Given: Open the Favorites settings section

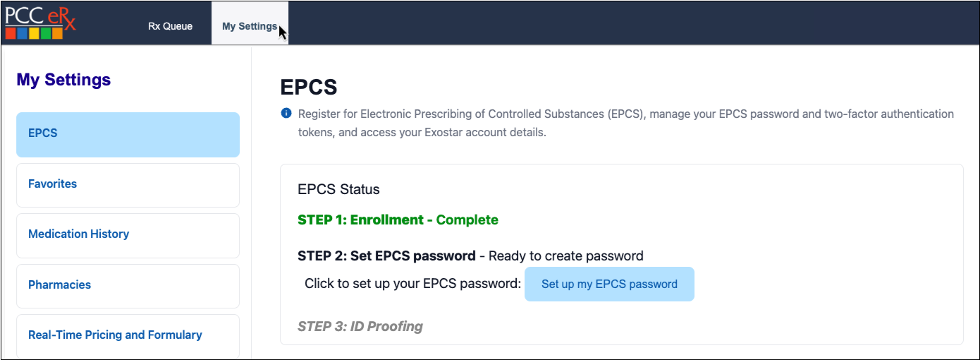Looking at the screenshot, I should click(128, 185).
